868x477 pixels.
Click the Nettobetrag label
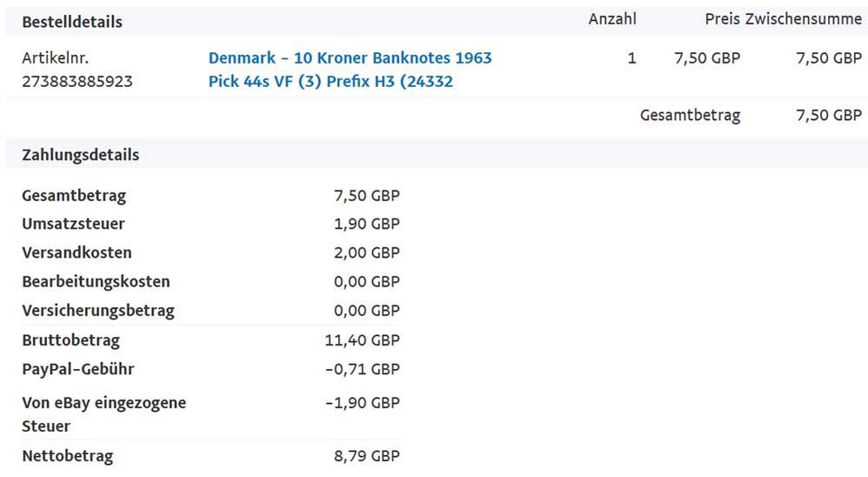click(67, 456)
